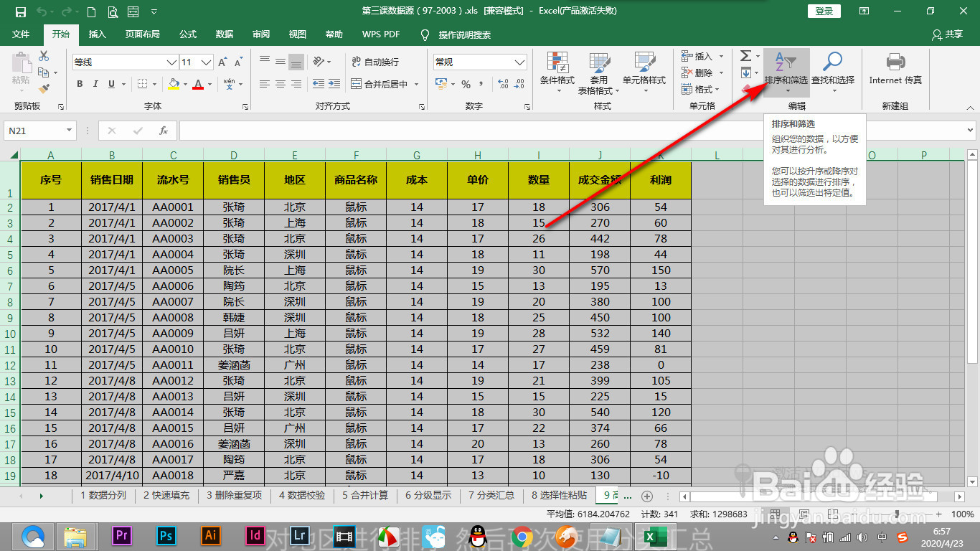
Task: Toggle bold formatting with the B icon
Action: coord(80,84)
